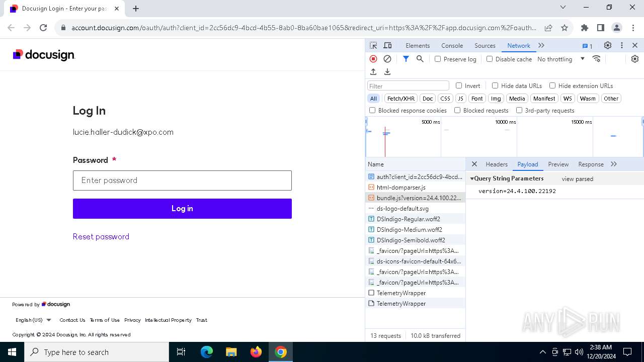Image resolution: width=644 pixels, height=362 pixels.
Task: Toggle the network filter funnel icon
Action: click(406, 59)
